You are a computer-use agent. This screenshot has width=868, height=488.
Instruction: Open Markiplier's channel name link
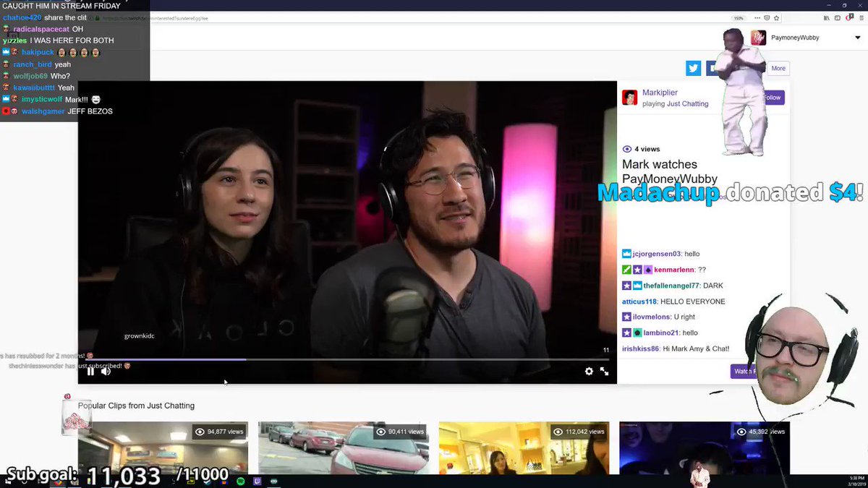tap(660, 93)
